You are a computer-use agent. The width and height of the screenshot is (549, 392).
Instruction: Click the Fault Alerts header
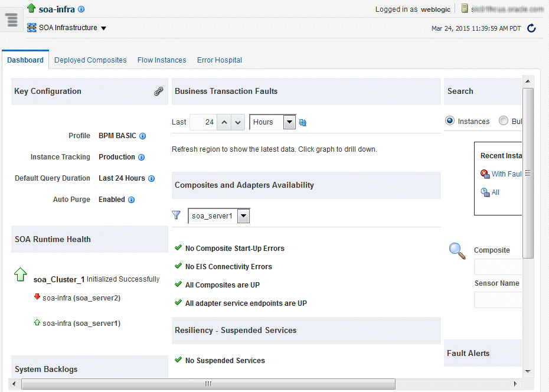click(483, 353)
